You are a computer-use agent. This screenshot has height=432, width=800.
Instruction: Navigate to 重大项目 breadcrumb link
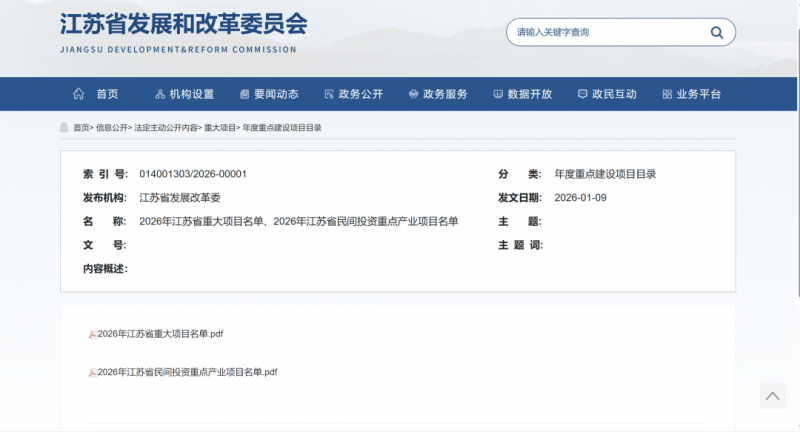[x=220, y=128]
